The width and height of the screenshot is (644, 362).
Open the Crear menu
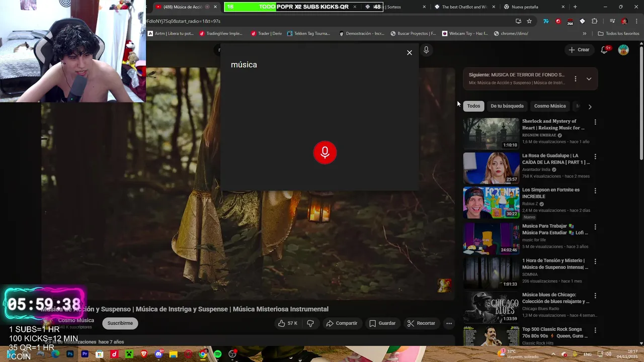579,50
